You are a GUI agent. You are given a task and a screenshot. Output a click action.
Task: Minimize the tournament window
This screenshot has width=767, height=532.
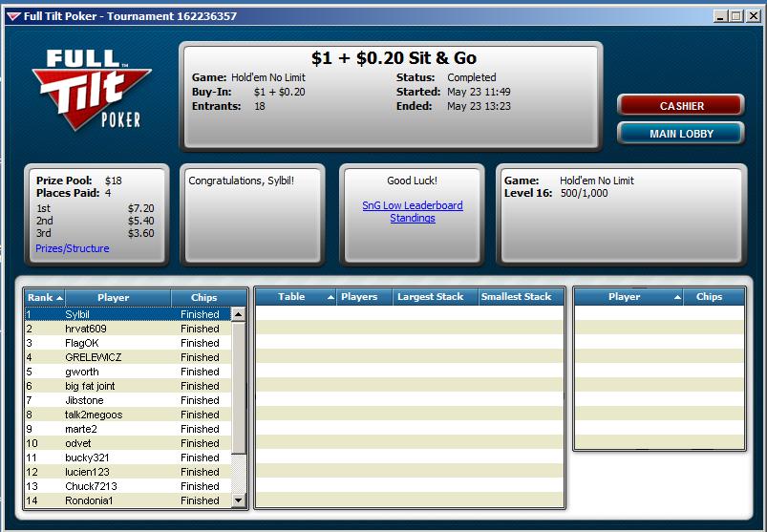(720, 16)
